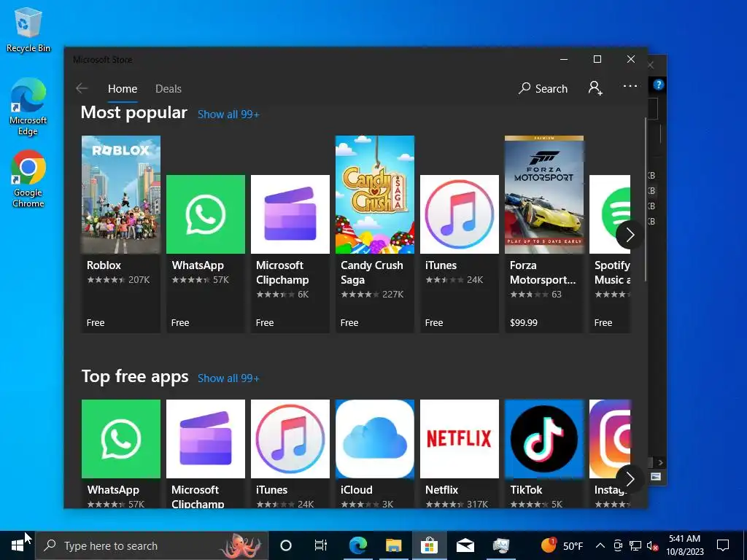Launch Microsoft Edge from the taskbar
Image resolution: width=747 pixels, height=560 pixels.
point(357,545)
